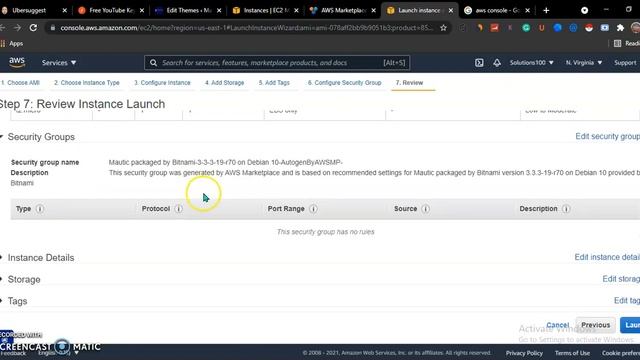The height and width of the screenshot is (360, 640).
Task: Go to step 3 Configure Instance
Action: coord(162,82)
